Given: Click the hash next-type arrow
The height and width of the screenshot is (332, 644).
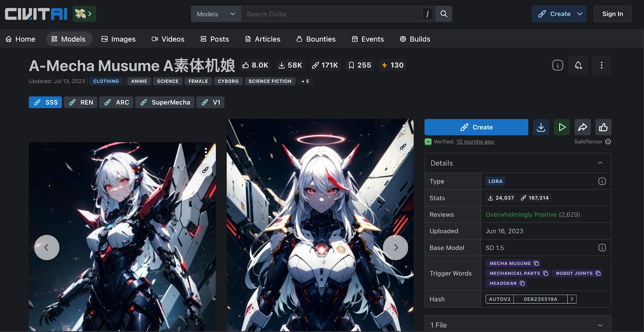Looking at the screenshot, I should coord(572,299).
